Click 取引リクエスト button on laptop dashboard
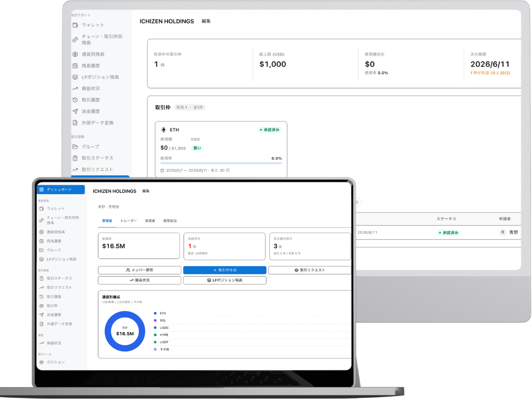The image size is (532, 399). [309, 270]
